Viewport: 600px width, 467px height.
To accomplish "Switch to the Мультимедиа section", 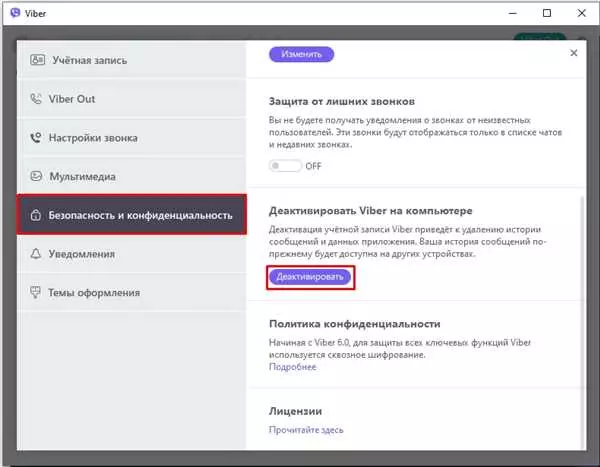I will tap(131, 176).
